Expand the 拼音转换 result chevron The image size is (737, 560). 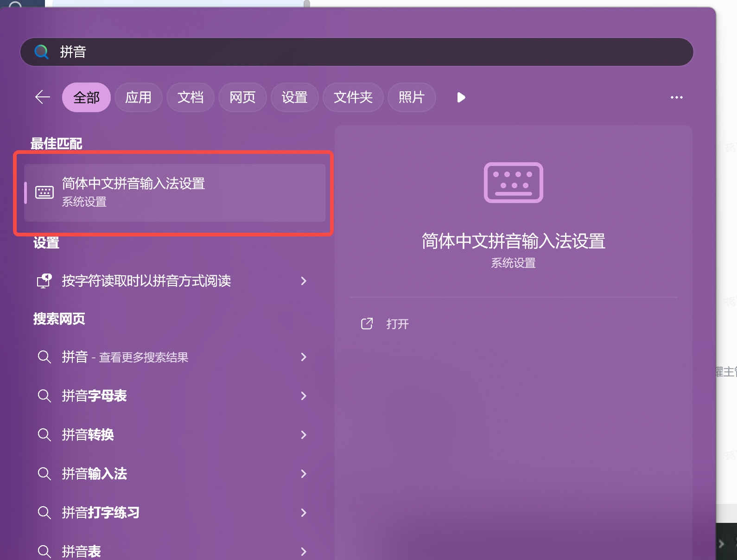304,435
